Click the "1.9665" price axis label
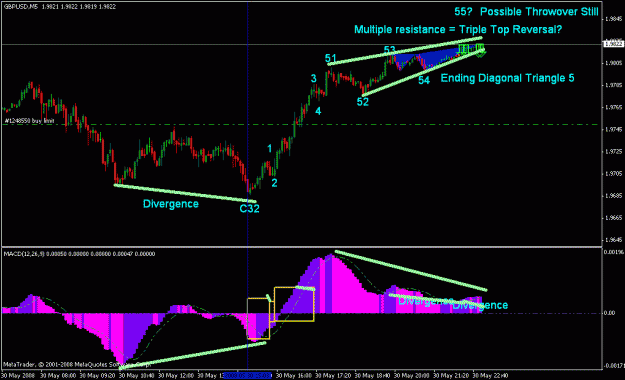Viewport: 625px width, 380px height. point(613,218)
